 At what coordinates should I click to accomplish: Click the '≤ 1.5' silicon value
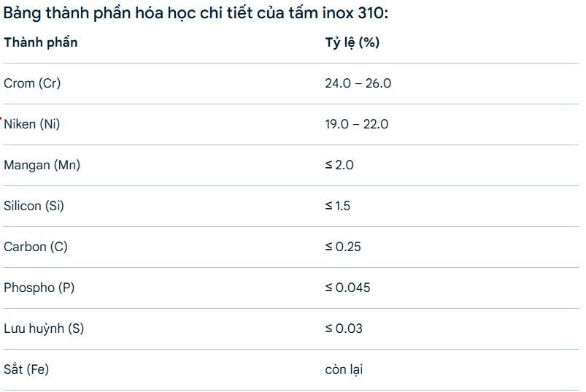tap(337, 206)
